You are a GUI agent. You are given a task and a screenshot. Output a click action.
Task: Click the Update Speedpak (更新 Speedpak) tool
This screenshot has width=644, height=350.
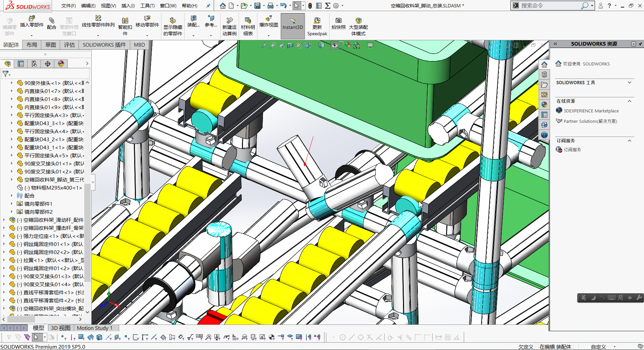[x=317, y=26]
